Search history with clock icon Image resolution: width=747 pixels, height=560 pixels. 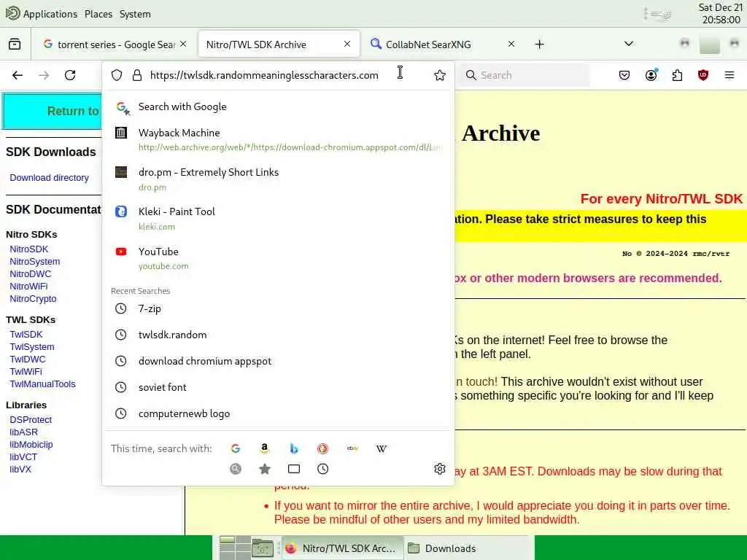(x=323, y=469)
